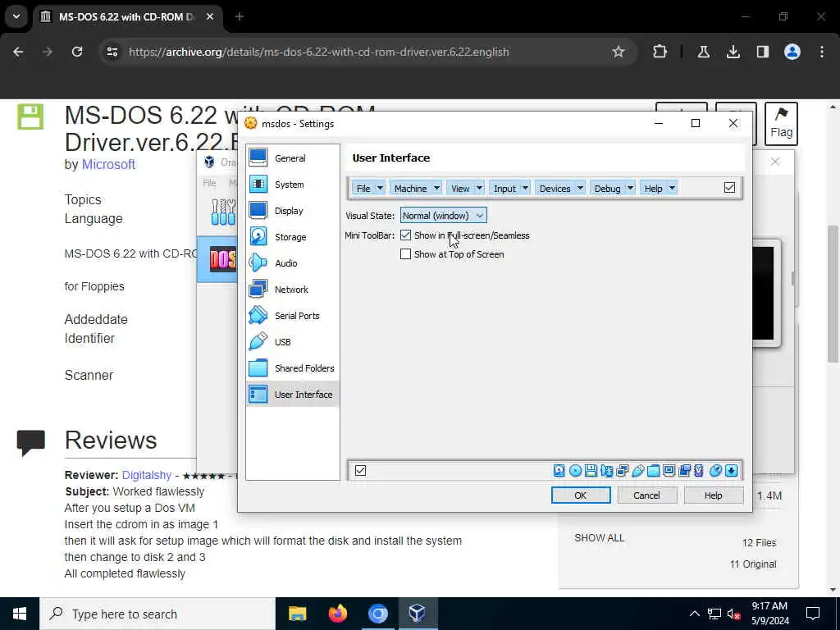This screenshot has width=840, height=630.
Task: Click the File menu toggle button
Action: coord(363,188)
